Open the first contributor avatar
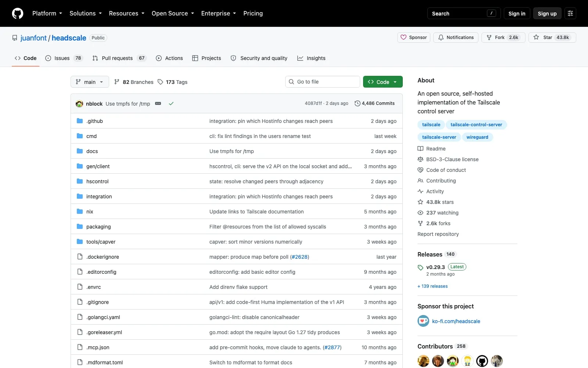The height and width of the screenshot is (368, 588). tap(423, 361)
